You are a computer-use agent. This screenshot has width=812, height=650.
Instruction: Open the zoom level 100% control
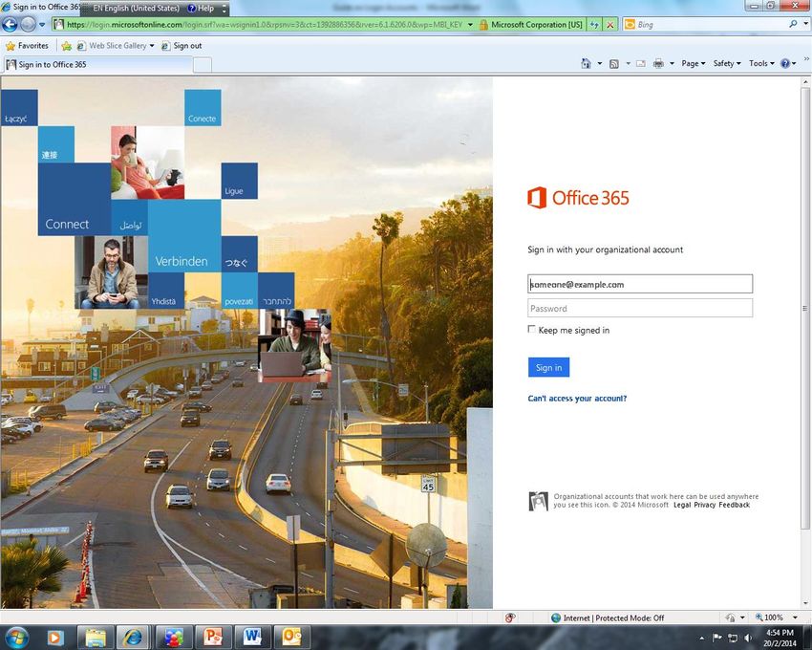point(769,617)
